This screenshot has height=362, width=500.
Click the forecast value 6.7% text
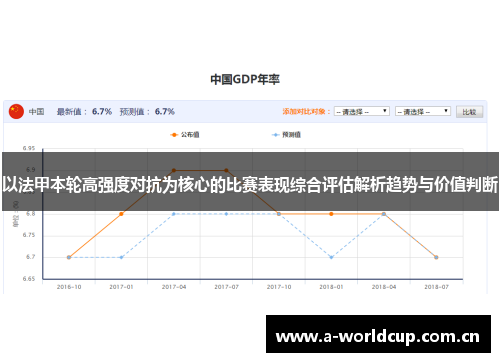pos(165,111)
